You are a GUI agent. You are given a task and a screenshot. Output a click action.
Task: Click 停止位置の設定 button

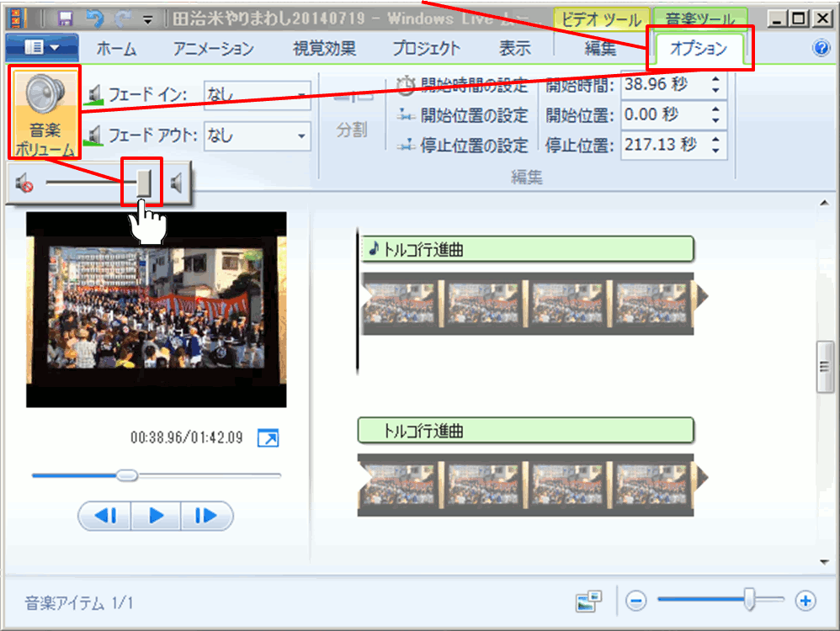(465, 146)
